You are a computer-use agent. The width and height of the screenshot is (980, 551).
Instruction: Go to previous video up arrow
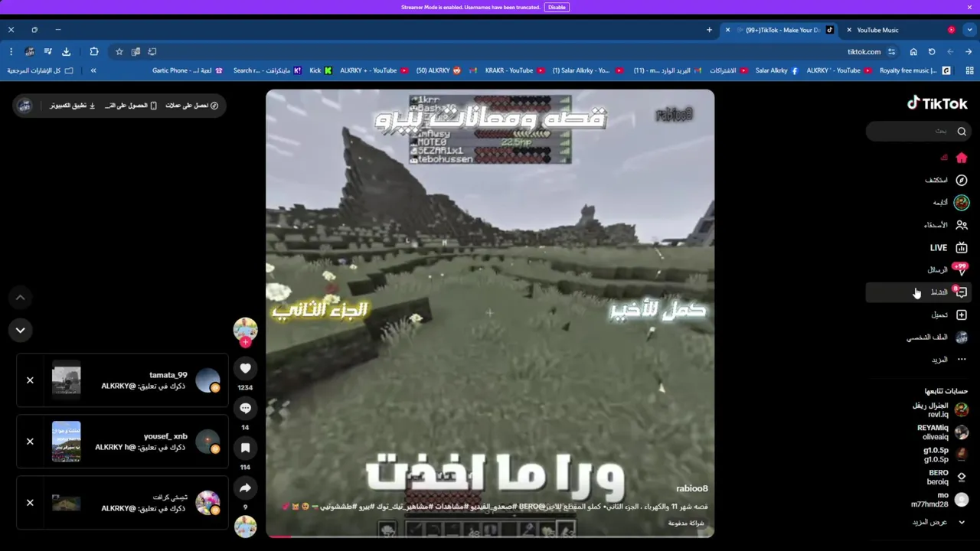[x=21, y=297]
